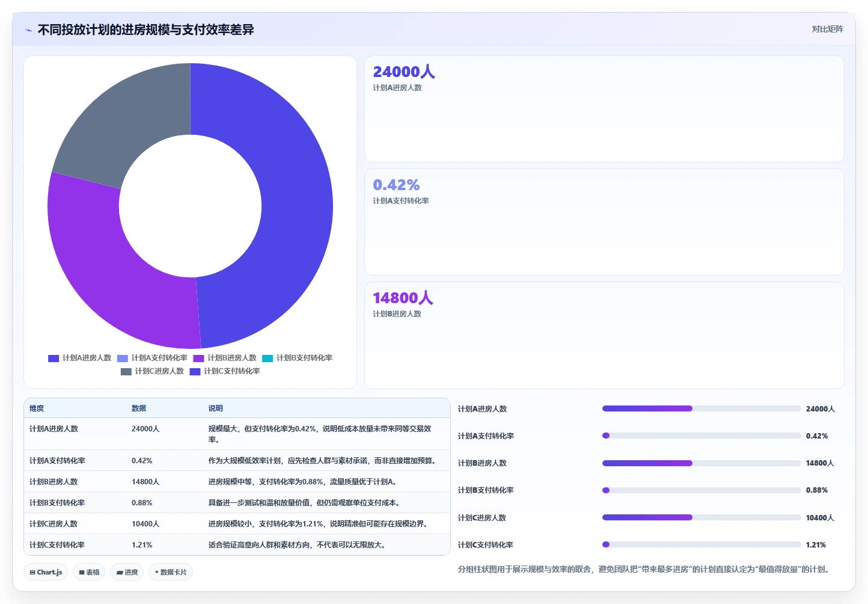Toggle 计划C进房人数 legend swatch
This screenshot has height=604, width=868.
[x=126, y=371]
